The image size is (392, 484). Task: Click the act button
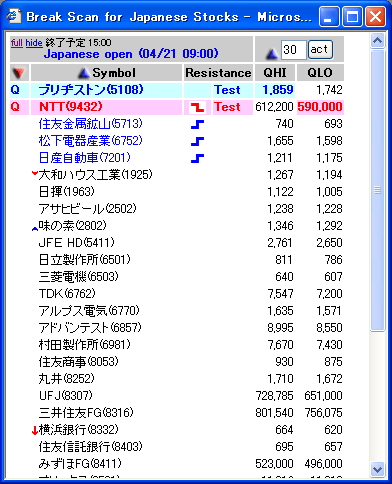coord(320,50)
